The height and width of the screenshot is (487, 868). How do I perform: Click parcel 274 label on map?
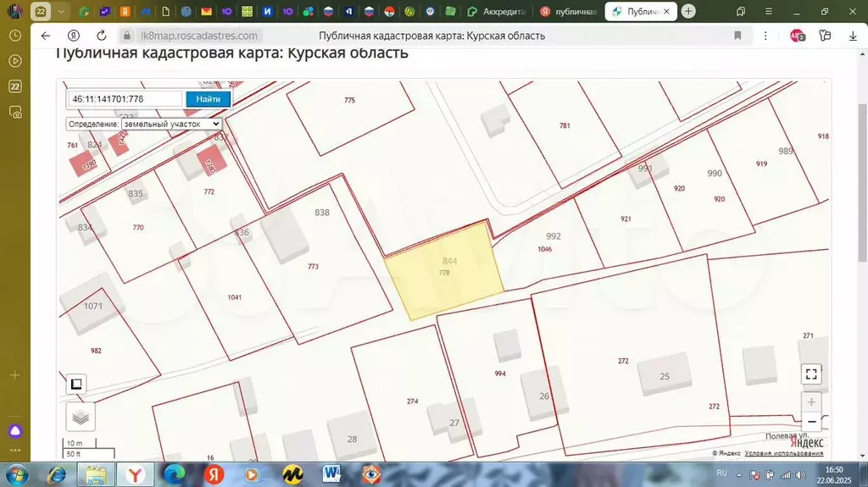pos(413,401)
